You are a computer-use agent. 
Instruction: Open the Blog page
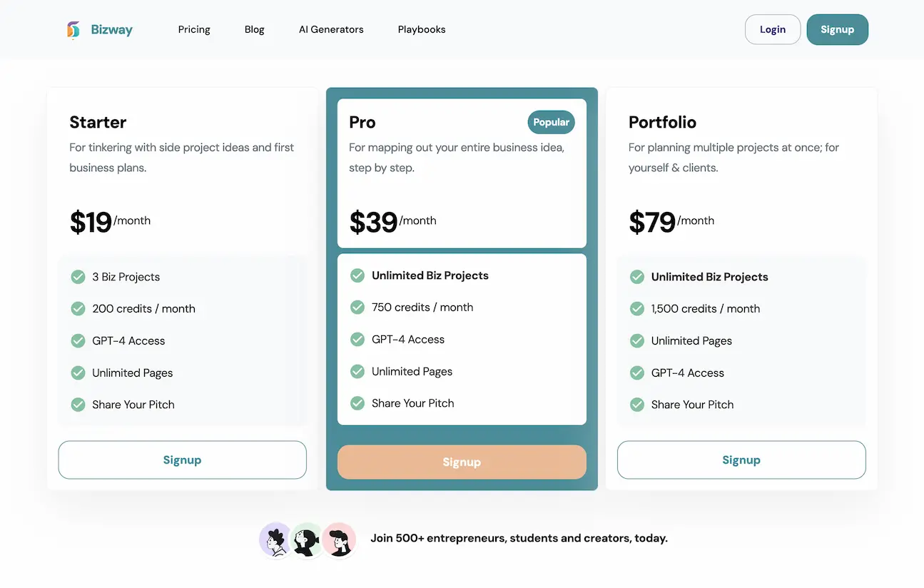[254, 29]
